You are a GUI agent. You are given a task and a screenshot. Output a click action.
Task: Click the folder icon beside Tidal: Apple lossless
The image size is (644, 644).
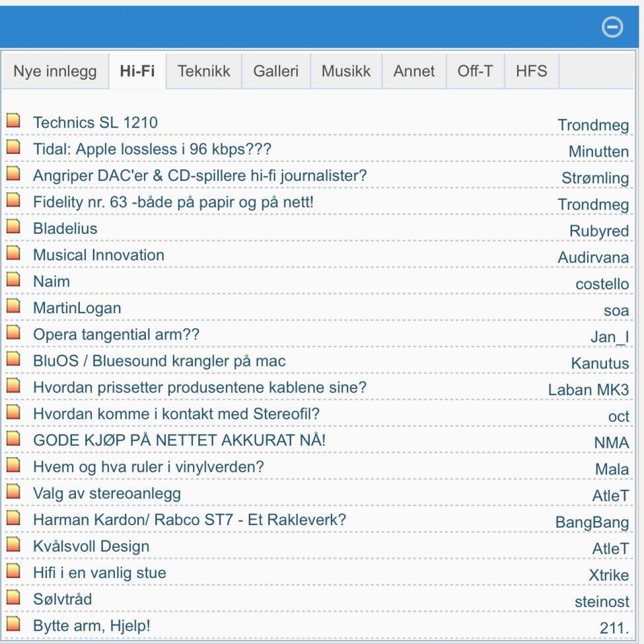point(13,147)
